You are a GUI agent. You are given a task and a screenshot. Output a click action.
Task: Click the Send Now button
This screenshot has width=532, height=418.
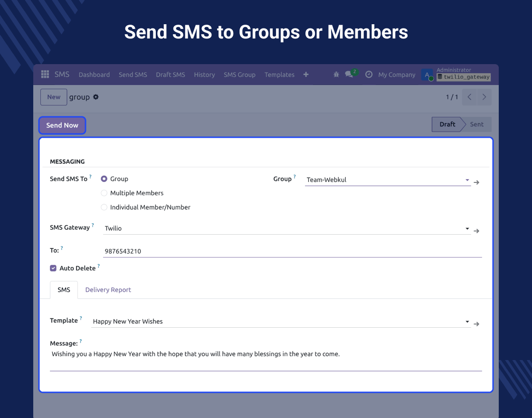pyautogui.click(x=62, y=125)
